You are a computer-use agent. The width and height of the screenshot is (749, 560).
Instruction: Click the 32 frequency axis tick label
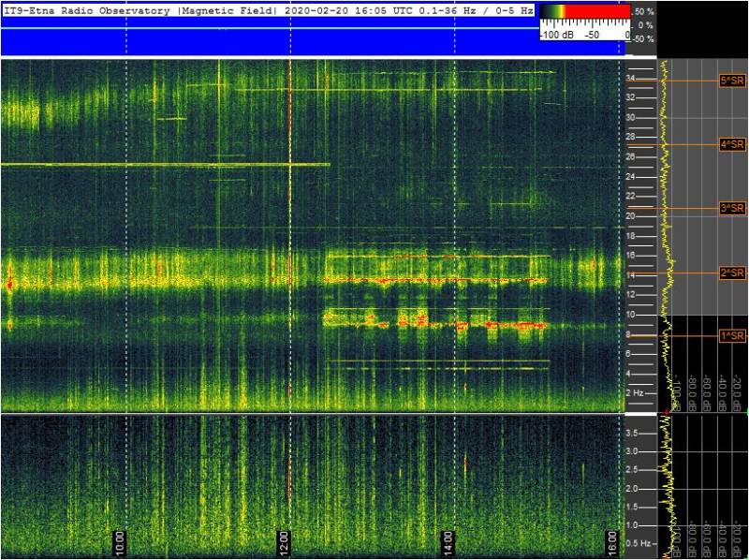click(630, 97)
